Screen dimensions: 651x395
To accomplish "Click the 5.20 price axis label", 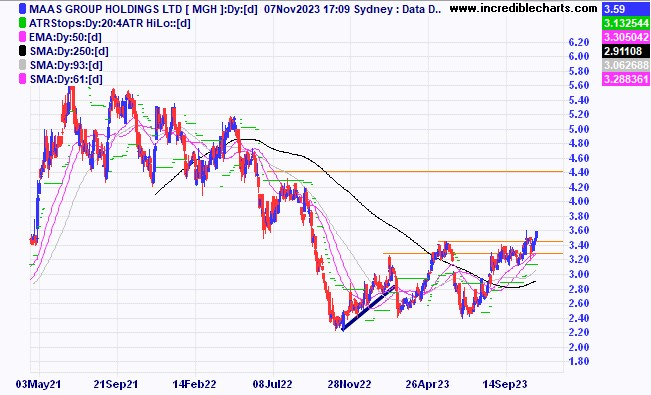I will coord(579,114).
